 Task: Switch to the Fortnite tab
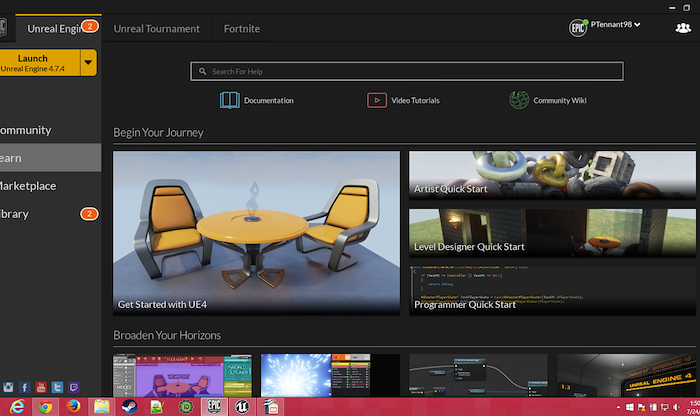coord(242,29)
